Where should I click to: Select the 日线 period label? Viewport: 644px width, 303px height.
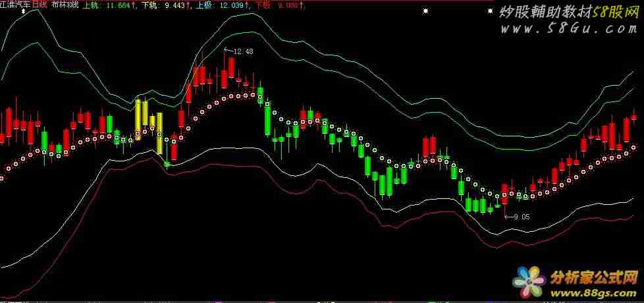point(39,5)
